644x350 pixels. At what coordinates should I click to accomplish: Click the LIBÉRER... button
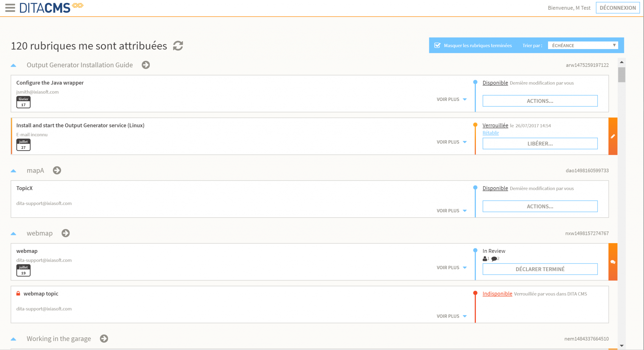540,143
